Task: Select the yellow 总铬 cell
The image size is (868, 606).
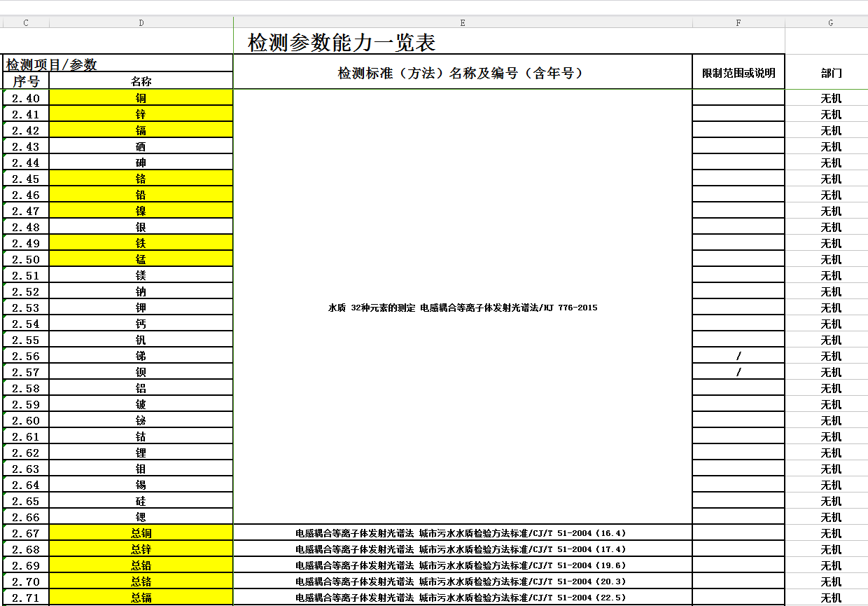Action: pos(141,581)
